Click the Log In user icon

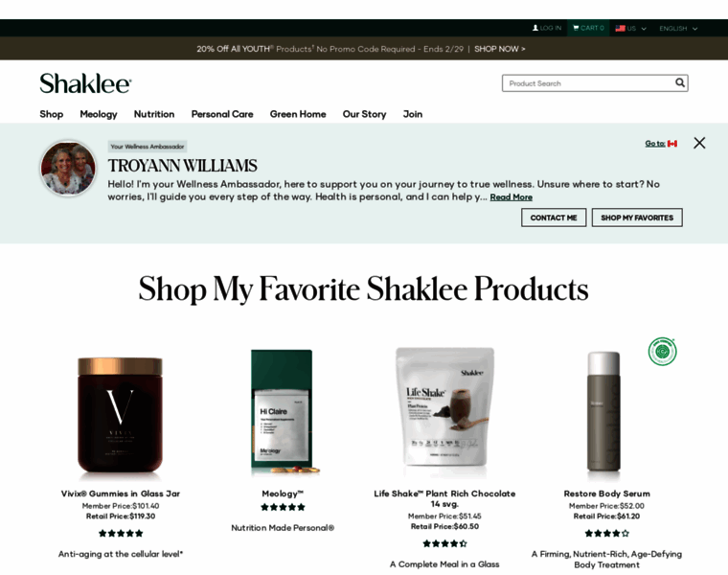535,28
